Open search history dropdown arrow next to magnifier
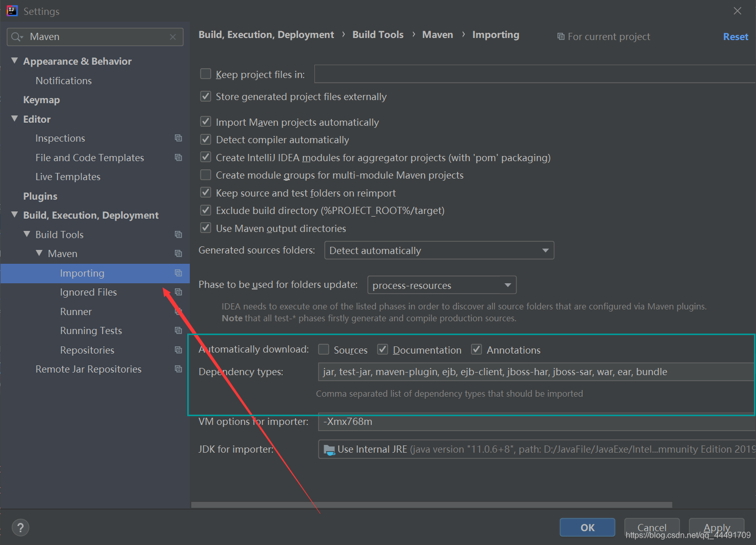756x545 pixels. (x=22, y=37)
